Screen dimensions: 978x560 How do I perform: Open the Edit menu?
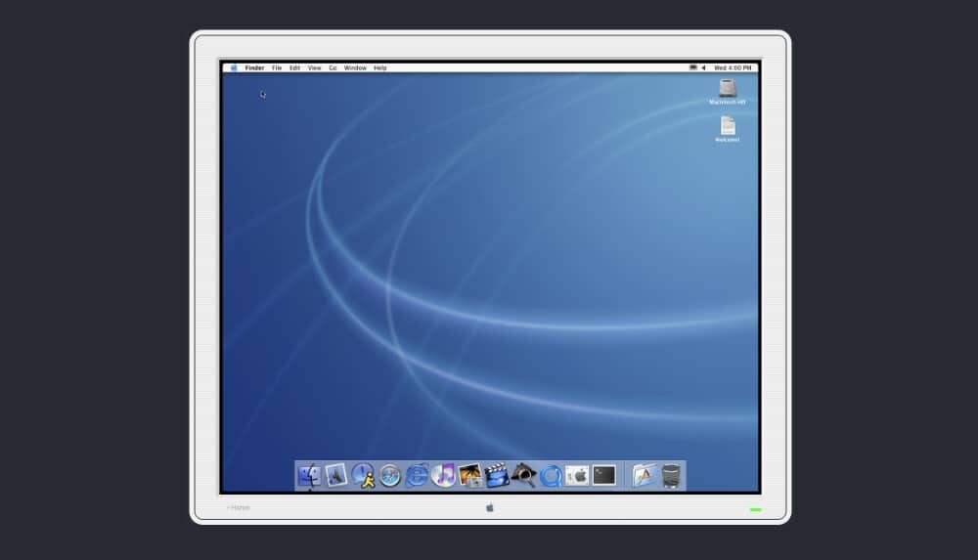[x=295, y=68]
